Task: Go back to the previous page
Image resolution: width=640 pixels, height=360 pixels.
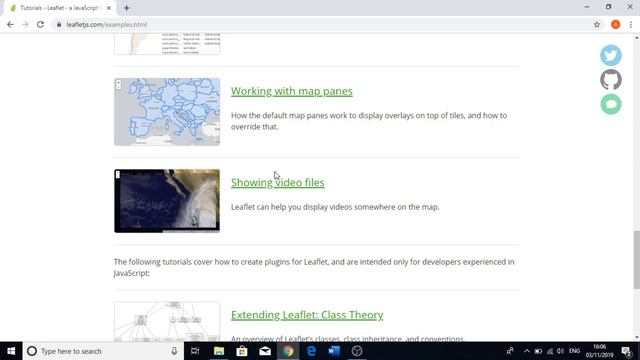Action: [10, 24]
